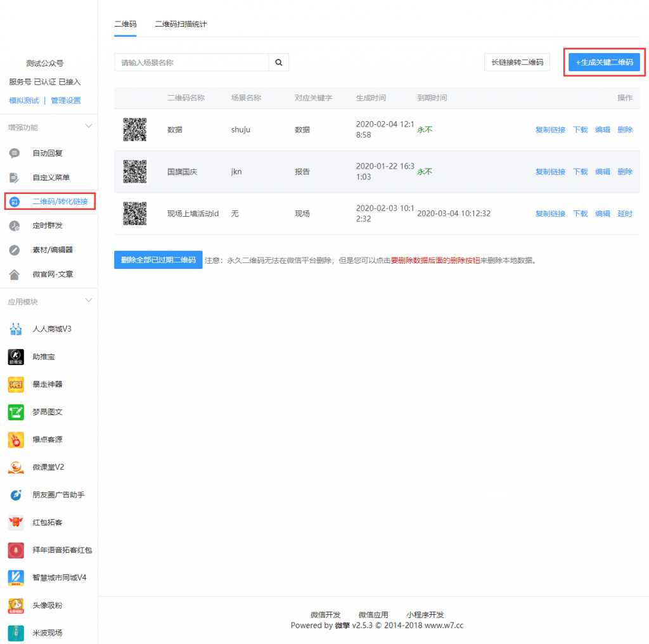The height and width of the screenshot is (644, 649).
Task: Select the 二维码/转化链接 sidebar icon
Action: [x=15, y=202]
